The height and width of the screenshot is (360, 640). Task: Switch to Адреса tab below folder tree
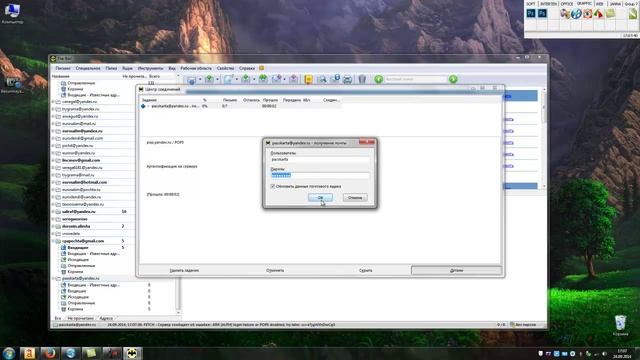click(106, 318)
